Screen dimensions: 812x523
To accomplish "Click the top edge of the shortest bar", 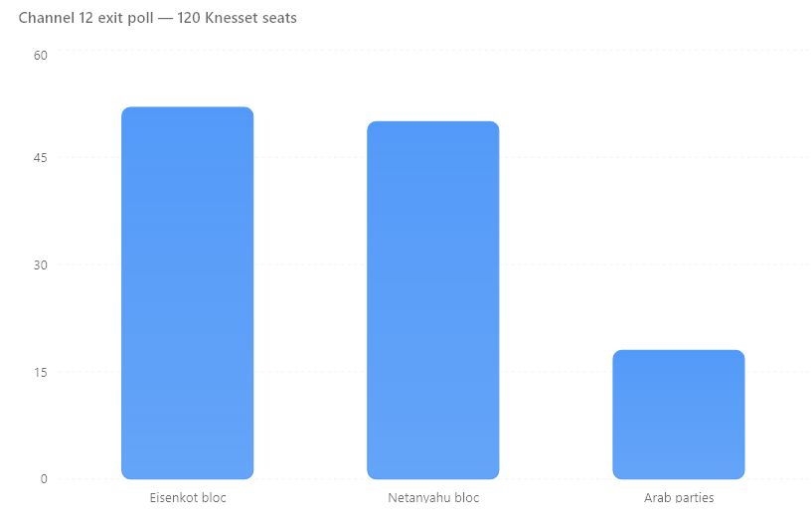I will (x=679, y=353).
